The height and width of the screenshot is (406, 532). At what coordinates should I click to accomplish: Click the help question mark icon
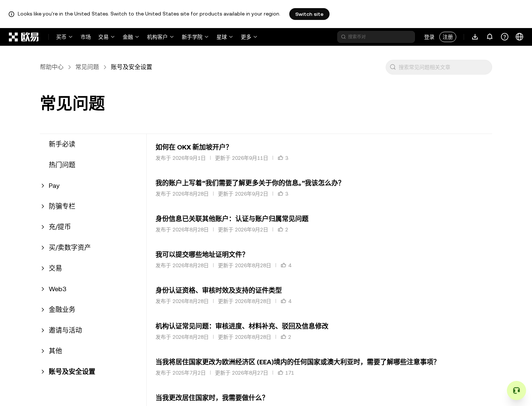click(505, 37)
